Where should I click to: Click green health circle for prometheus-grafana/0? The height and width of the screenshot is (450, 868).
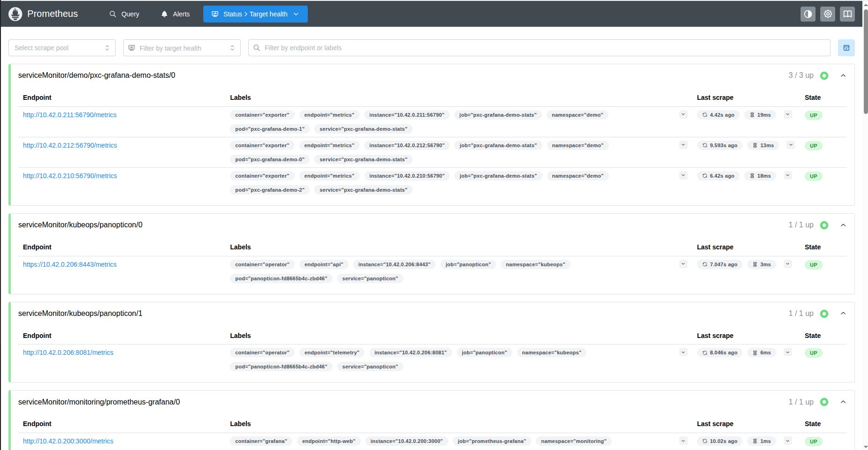[824, 402]
